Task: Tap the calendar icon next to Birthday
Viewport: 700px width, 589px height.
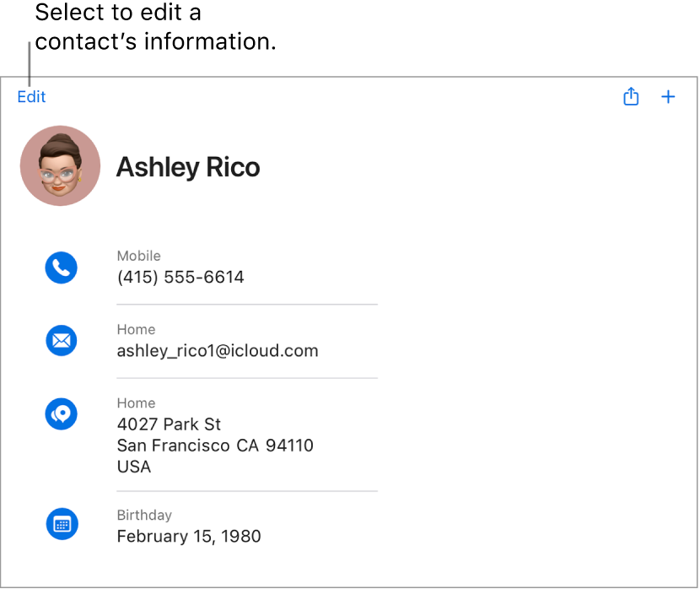Action: (x=61, y=524)
